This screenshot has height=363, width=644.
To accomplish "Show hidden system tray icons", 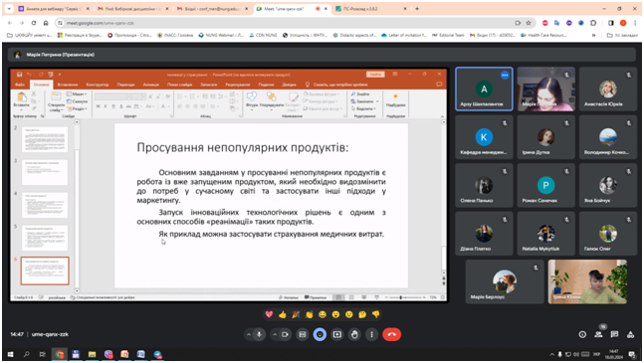I will pyautogui.click(x=552, y=354).
